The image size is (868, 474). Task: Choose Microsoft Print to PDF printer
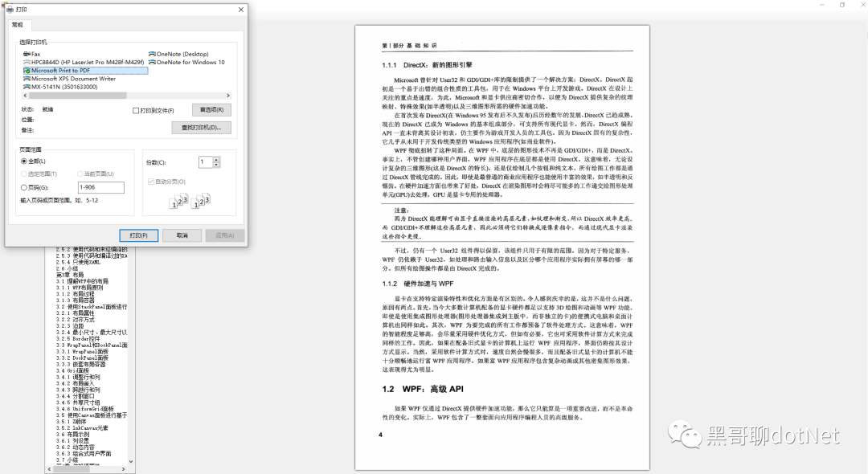(x=85, y=70)
